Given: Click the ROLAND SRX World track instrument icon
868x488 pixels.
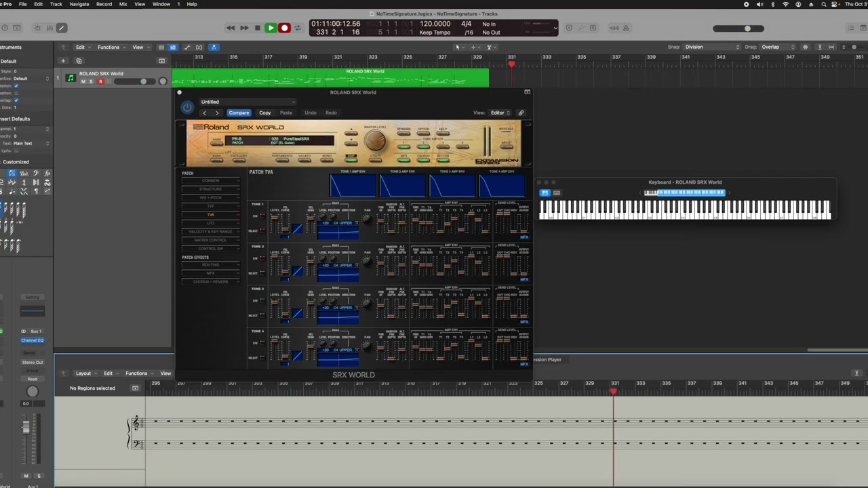Looking at the screenshot, I should coord(71,78).
